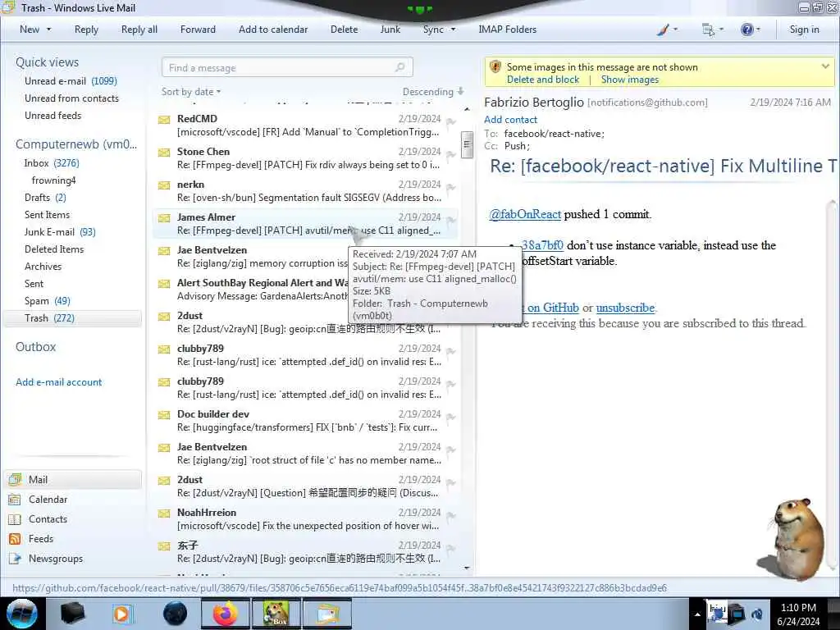Image resolution: width=840 pixels, height=630 pixels.
Task: Click the Find a message search field
Action: tap(286, 67)
